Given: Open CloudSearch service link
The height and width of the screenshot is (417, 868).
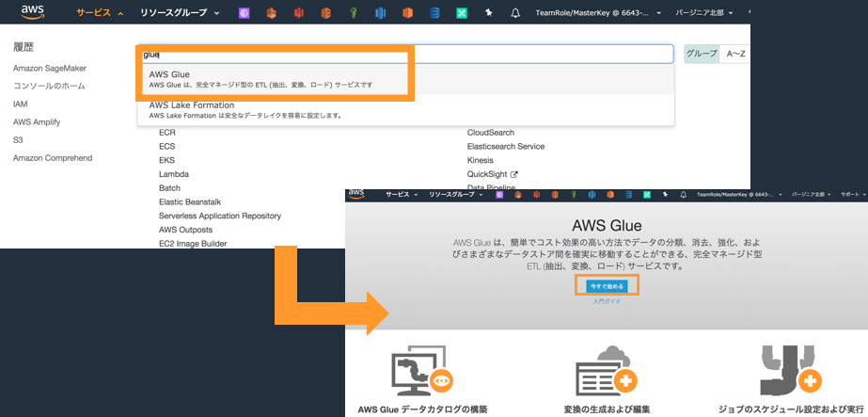Looking at the screenshot, I should [491, 133].
